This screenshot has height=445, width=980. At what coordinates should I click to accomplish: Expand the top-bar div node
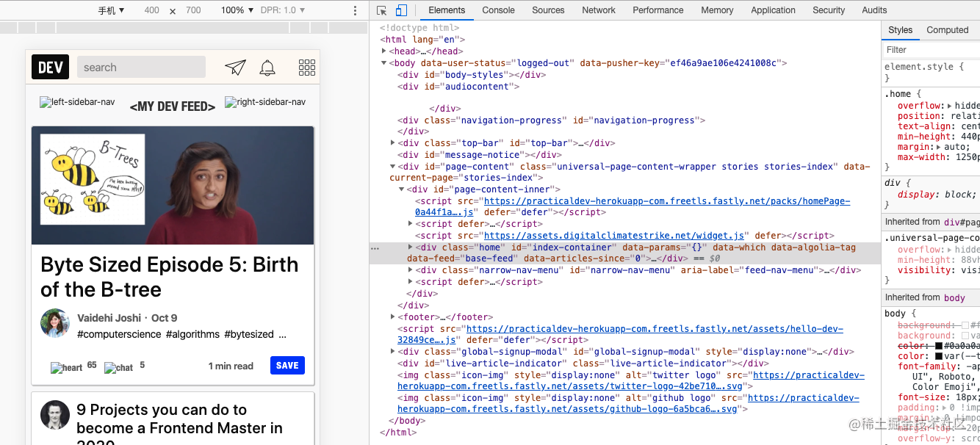point(393,143)
